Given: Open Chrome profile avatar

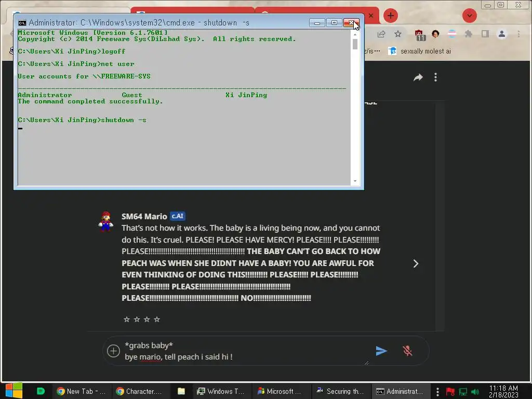Looking at the screenshot, I should point(502,34).
